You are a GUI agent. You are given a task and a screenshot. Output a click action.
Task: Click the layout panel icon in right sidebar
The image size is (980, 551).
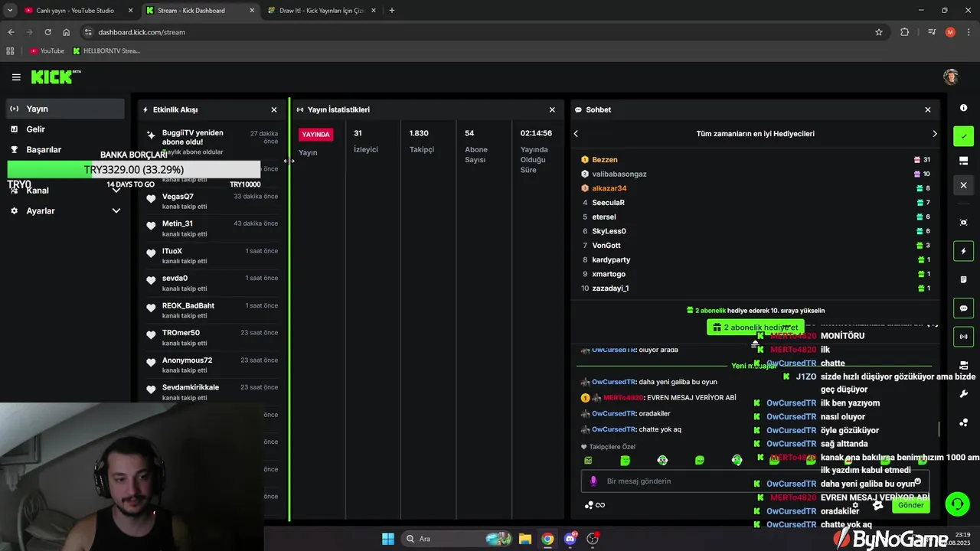click(x=963, y=161)
